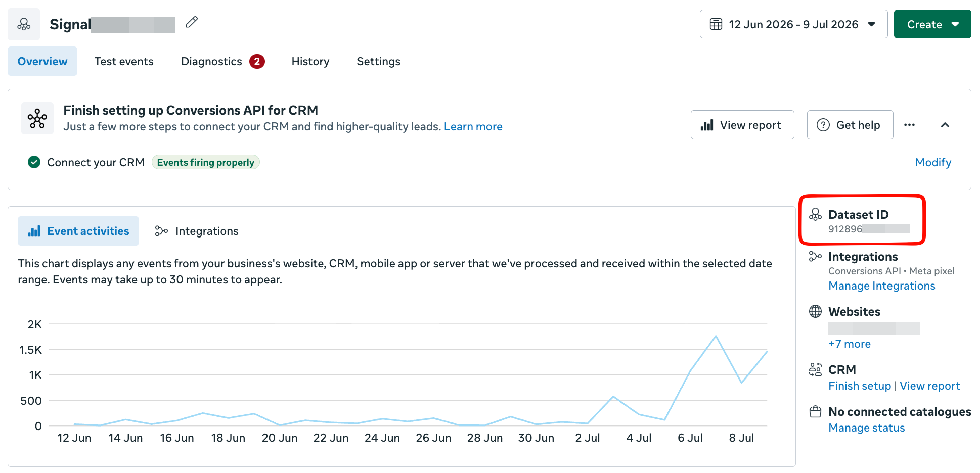Click the Get help button
Viewport: 980px width, 473px height.
[850, 125]
